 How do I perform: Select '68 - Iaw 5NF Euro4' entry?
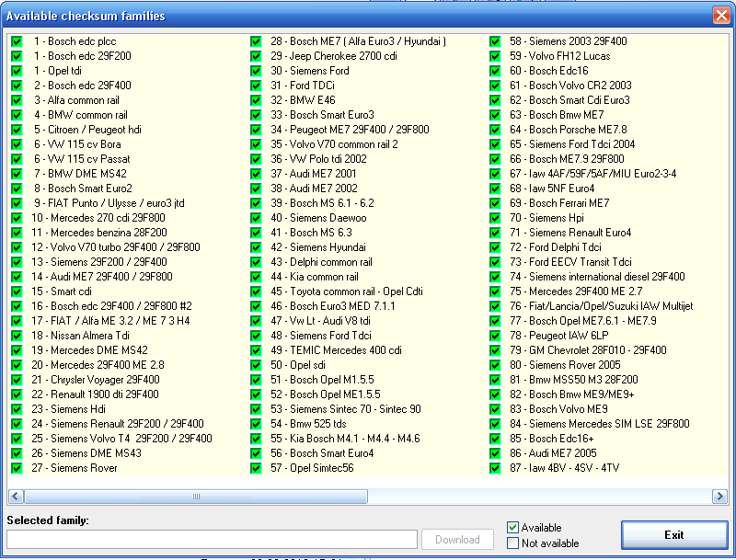[x=552, y=189]
